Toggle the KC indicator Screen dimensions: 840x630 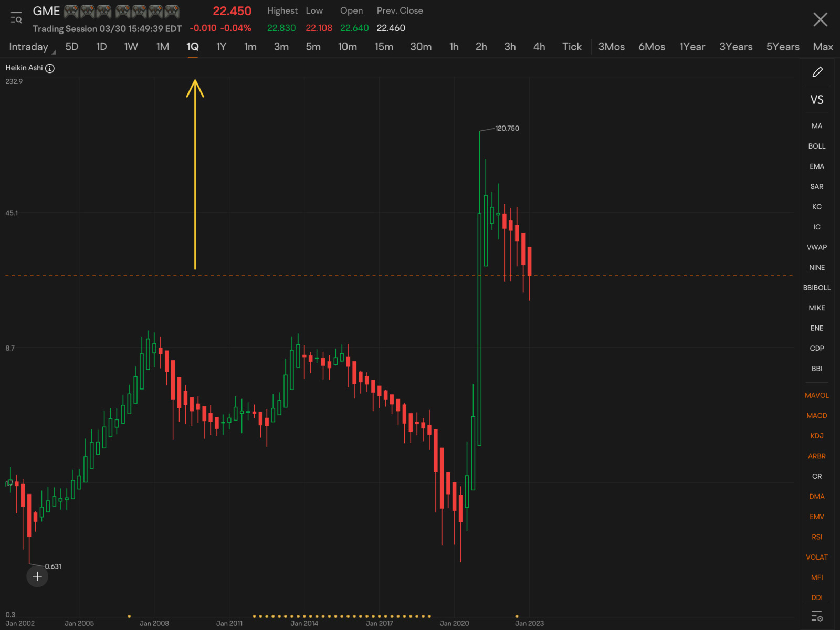tap(817, 207)
